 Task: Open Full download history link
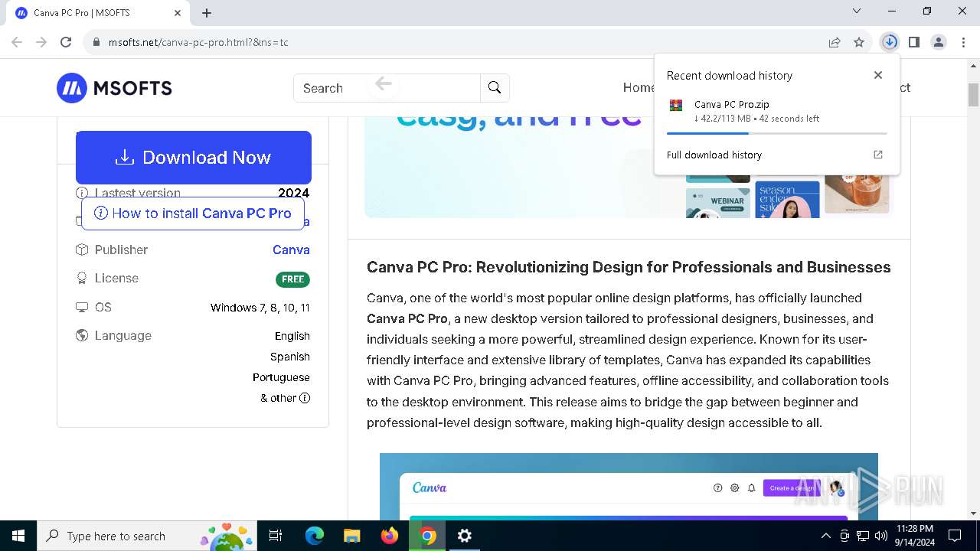(x=714, y=155)
